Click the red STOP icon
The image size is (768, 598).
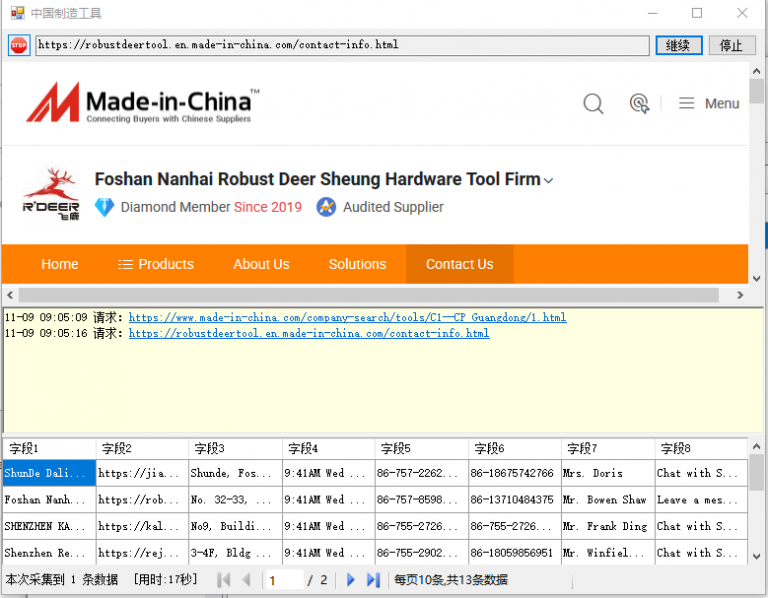[x=19, y=46]
